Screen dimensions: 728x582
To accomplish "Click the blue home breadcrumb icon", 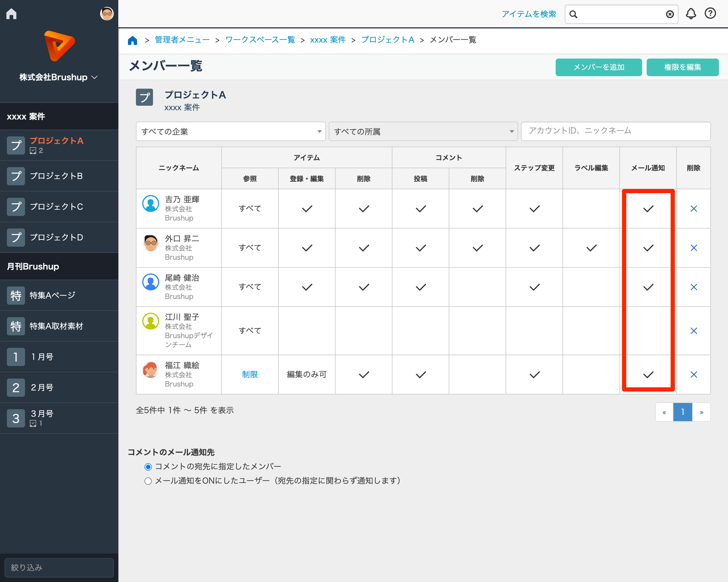I will pyautogui.click(x=133, y=40).
